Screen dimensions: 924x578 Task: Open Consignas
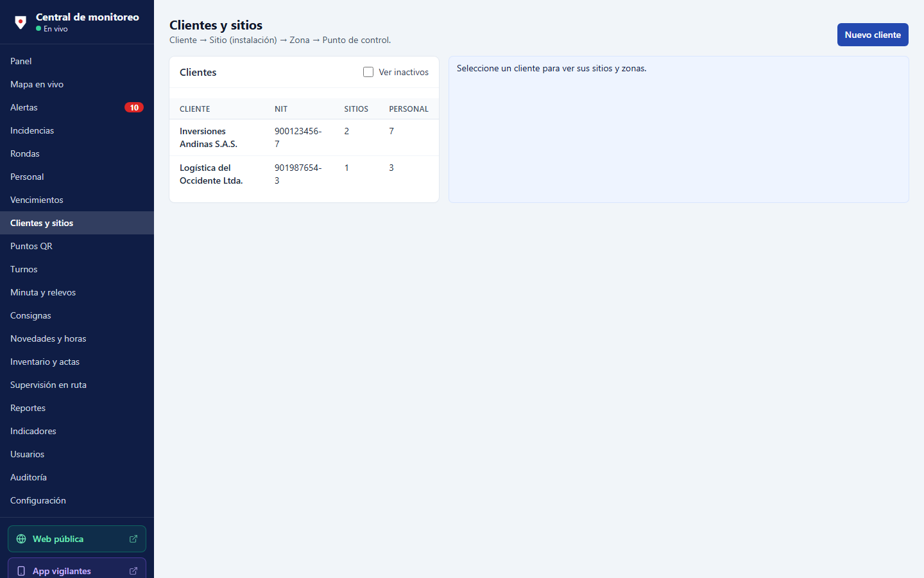pyautogui.click(x=77, y=315)
